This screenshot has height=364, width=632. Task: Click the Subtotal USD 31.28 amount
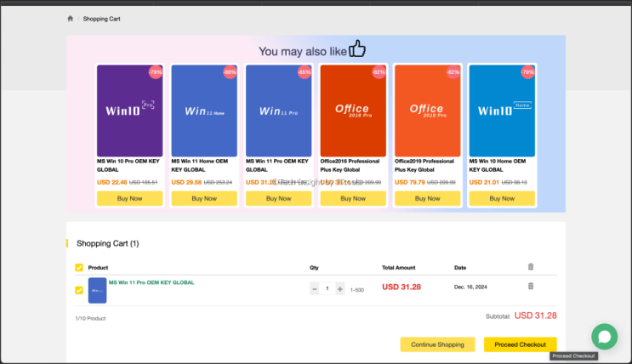(536, 316)
